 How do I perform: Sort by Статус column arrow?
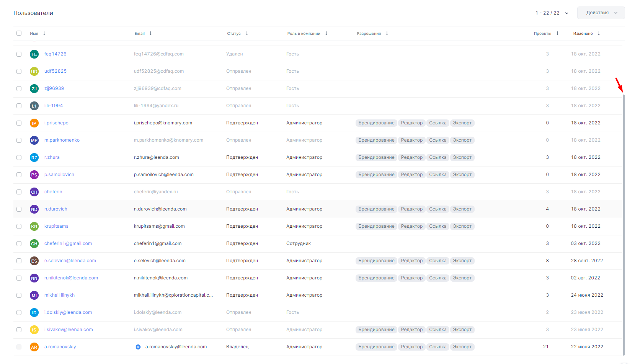point(247,33)
